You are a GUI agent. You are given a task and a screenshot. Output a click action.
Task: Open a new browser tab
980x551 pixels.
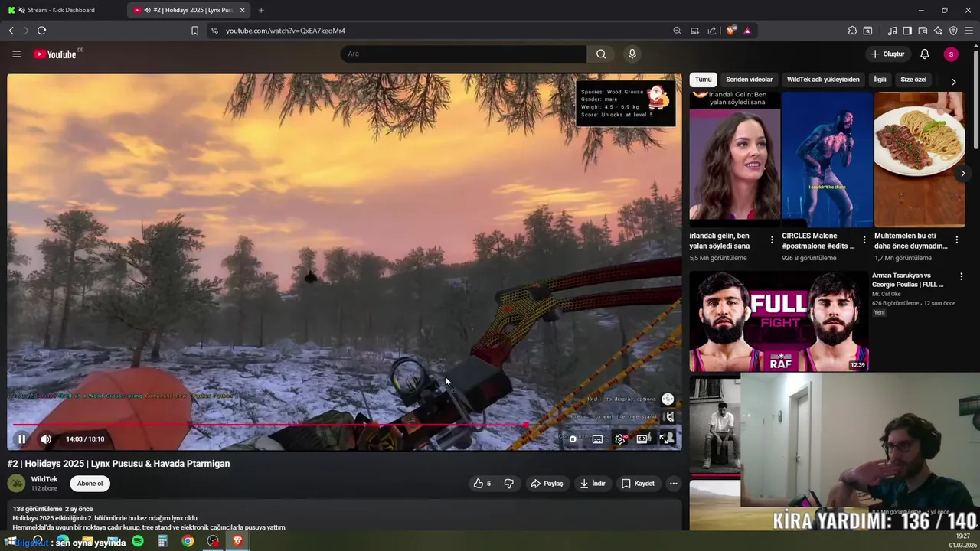click(x=261, y=10)
